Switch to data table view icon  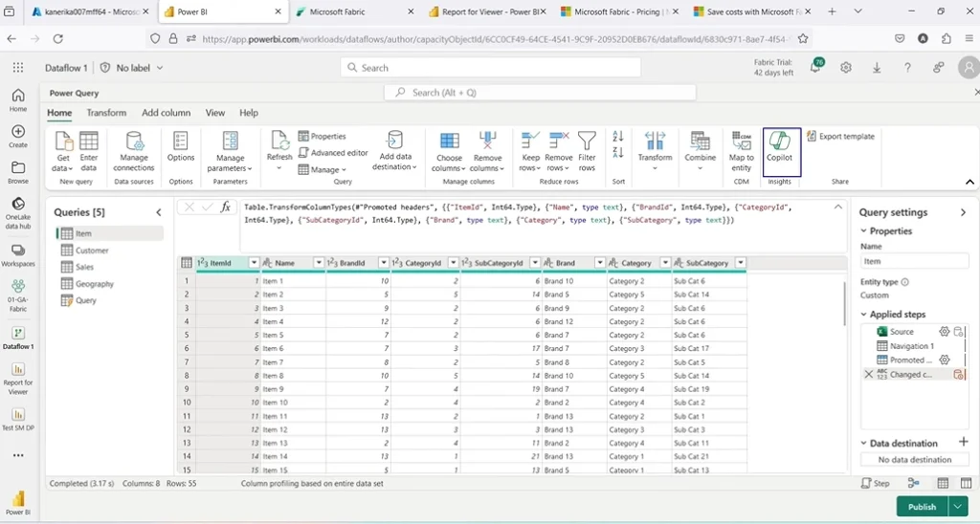click(943, 483)
